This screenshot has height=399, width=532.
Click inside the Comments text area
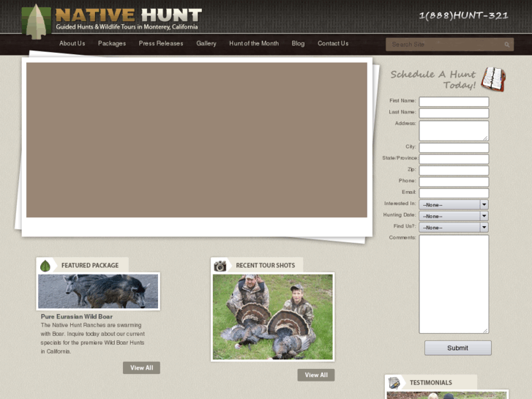pyautogui.click(x=454, y=284)
